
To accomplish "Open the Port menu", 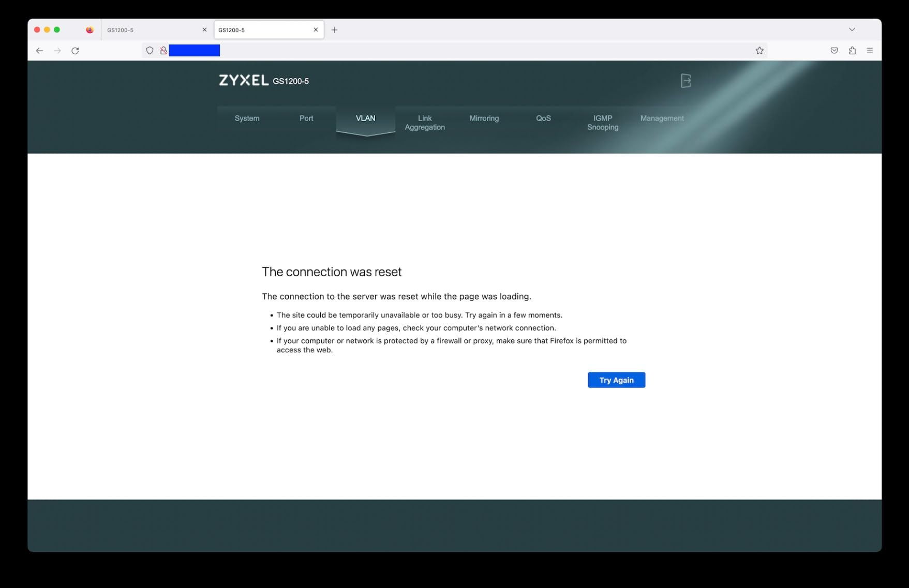I will coord(306,118).
